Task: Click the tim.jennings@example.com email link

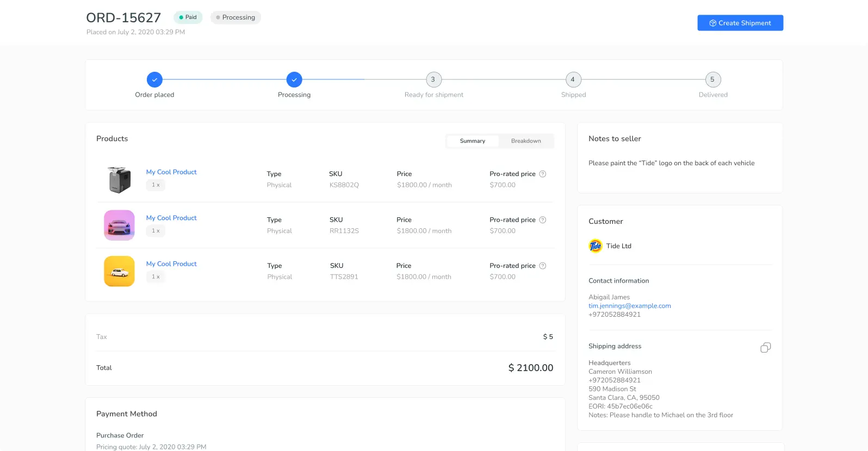Action: pos(630,306)
